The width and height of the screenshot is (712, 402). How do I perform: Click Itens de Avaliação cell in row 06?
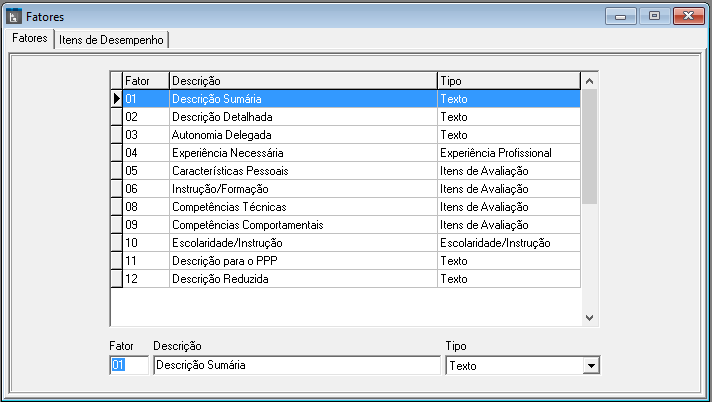(x=509, y=189)
